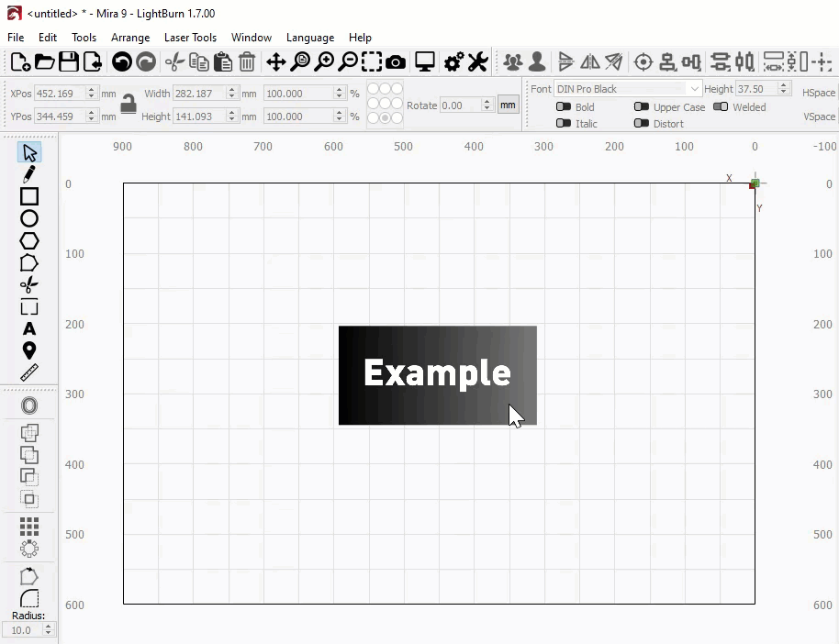839x644 pixels.
Task: Select the Position Marker pin tool
Action: click(x=29, y=350)
